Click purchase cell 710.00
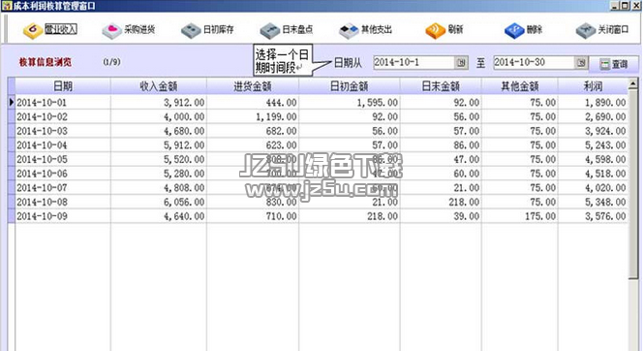This screenshot has width=644, height=351. [x=253, y=216]
